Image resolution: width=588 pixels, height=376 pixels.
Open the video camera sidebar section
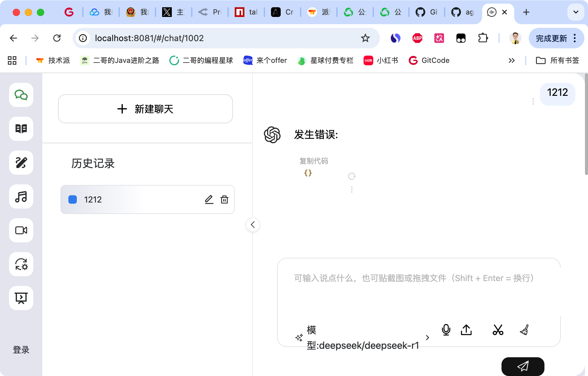click(21, 230)
